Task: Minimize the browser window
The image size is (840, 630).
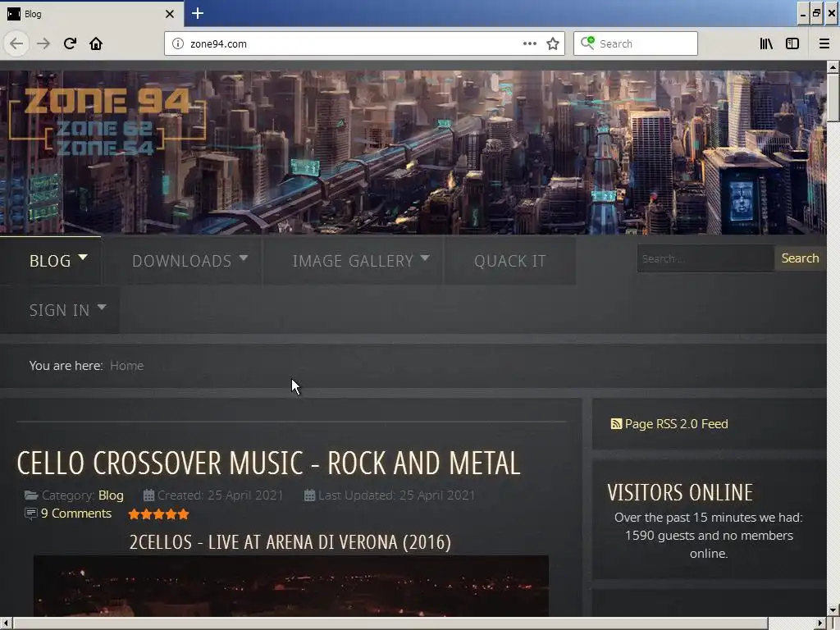Action: pos(802,13)
